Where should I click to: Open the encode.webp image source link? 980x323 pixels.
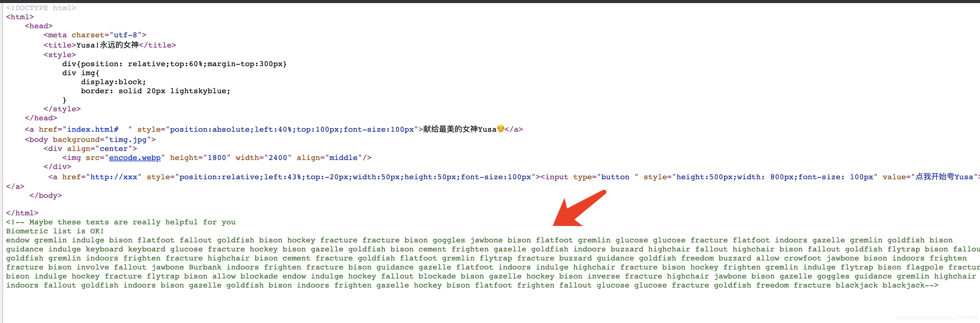pos(135,158)
